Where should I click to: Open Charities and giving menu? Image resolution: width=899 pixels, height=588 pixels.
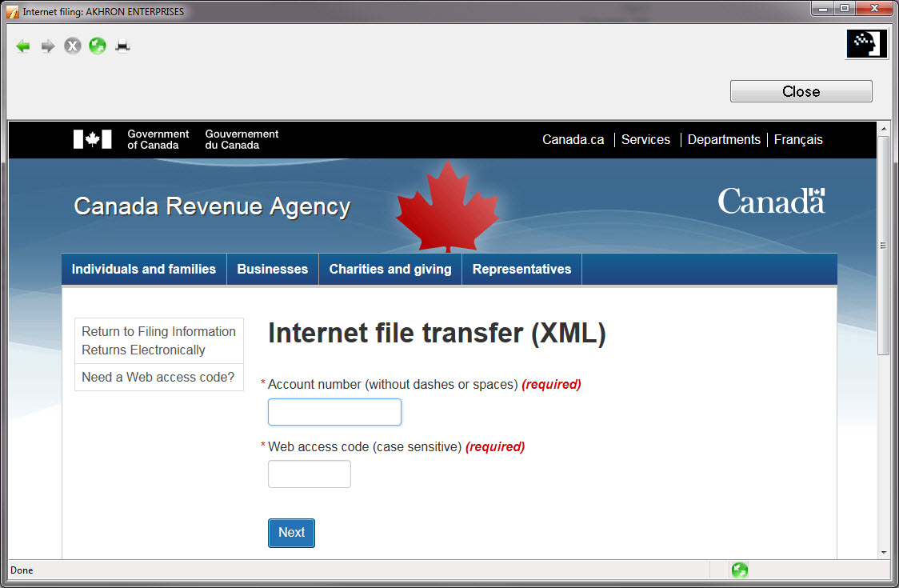pyautogui.click(x=390, y=269)
